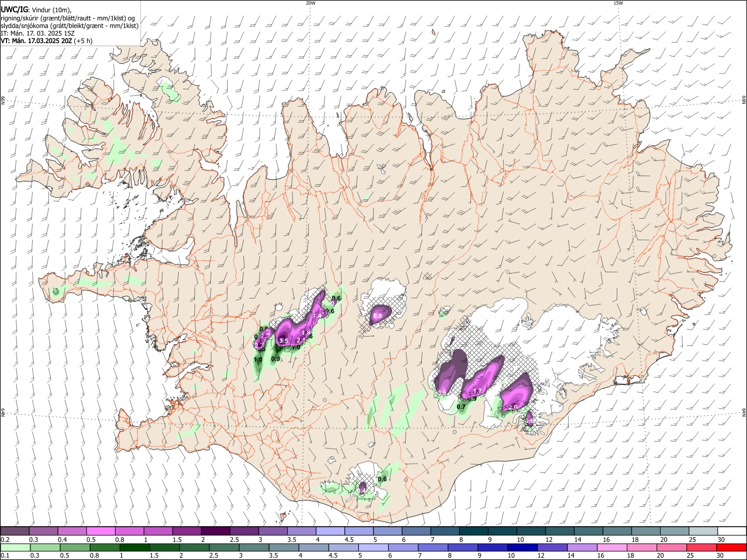747x560 pixels.
Task: Select the violet 12–14 swatch in the lower legend
Action: pyautogui.click(x=553, y=547)
